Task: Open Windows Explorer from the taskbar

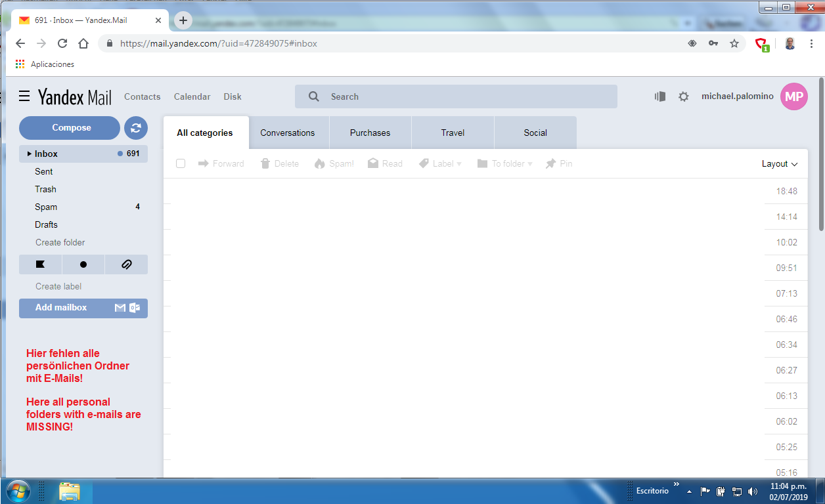Action: click(x=69, y=491)
